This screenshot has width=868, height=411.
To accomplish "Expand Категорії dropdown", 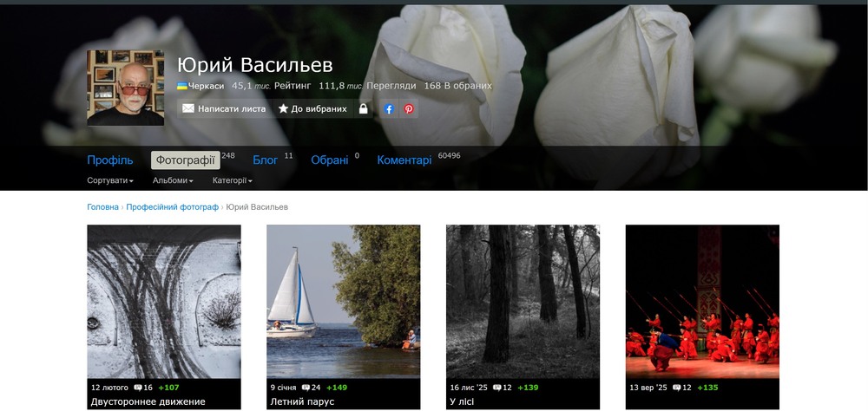I will pos(233,180).
